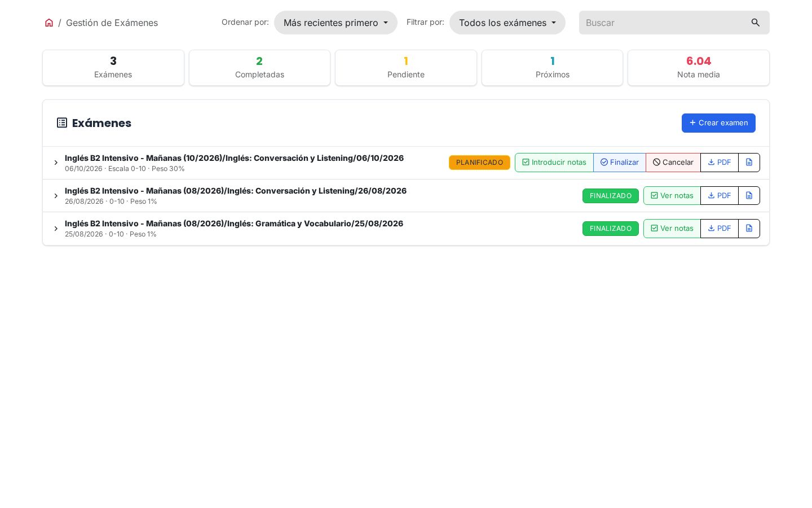Click the '1 Pendiente' stat card
This screenshot has width=812, height=508.
(x=406, y=68)
